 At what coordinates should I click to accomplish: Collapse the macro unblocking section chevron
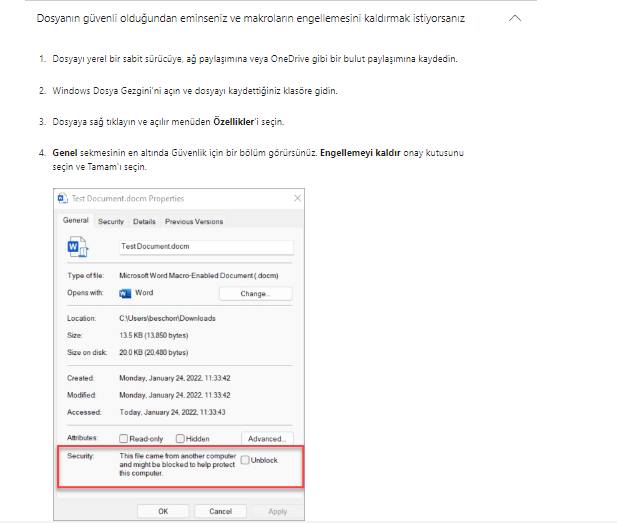514,19
